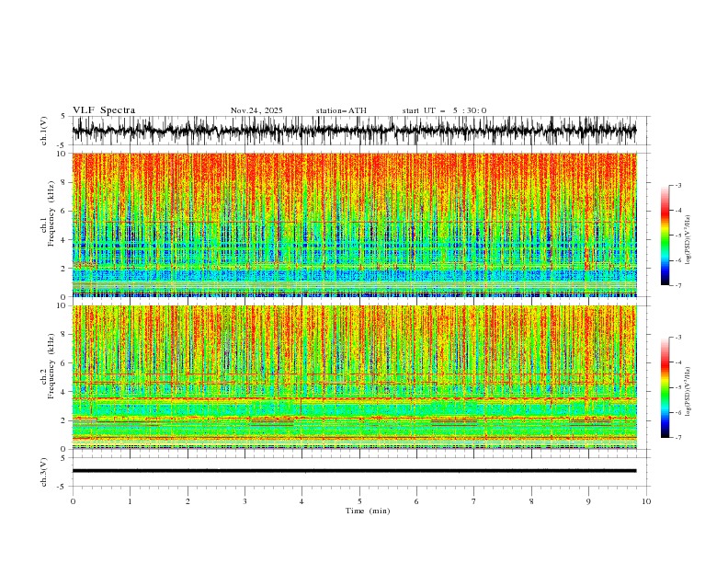Viewport: 728px width, 563px height.
Task: Click the "0" tick on the time axis
Action: pyautogui.click(x=73, y=501)
